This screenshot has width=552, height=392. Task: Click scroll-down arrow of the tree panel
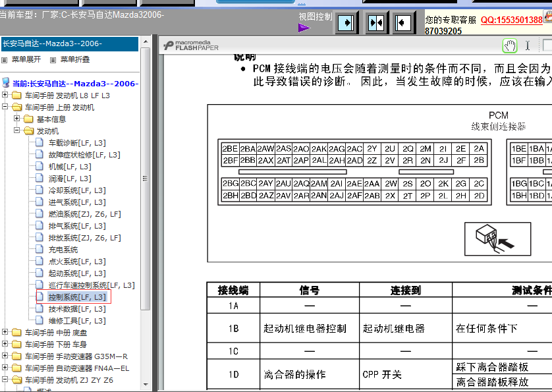coord(146,385)
